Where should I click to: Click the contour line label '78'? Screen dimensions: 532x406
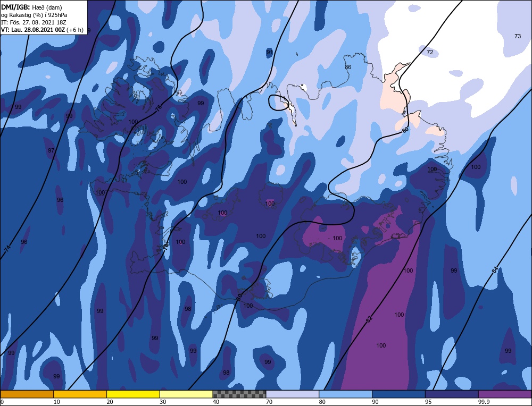pos(165,248)
